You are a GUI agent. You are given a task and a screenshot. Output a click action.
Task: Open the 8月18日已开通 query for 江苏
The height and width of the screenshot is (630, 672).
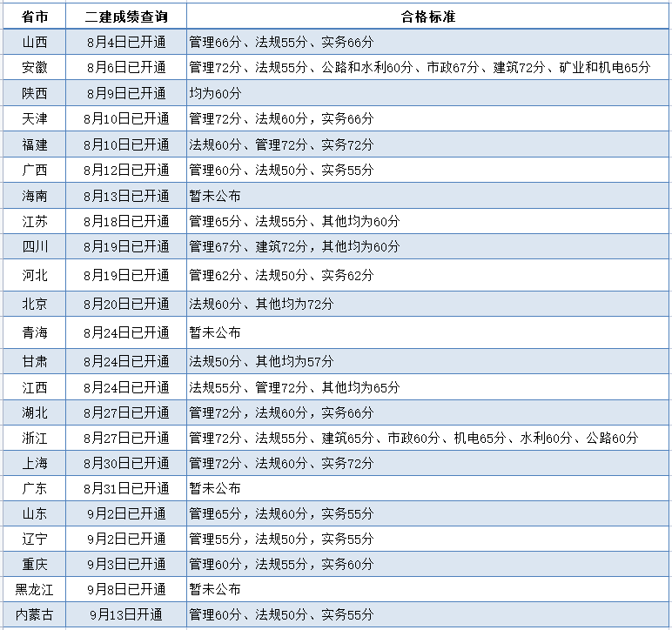[126, 221]
